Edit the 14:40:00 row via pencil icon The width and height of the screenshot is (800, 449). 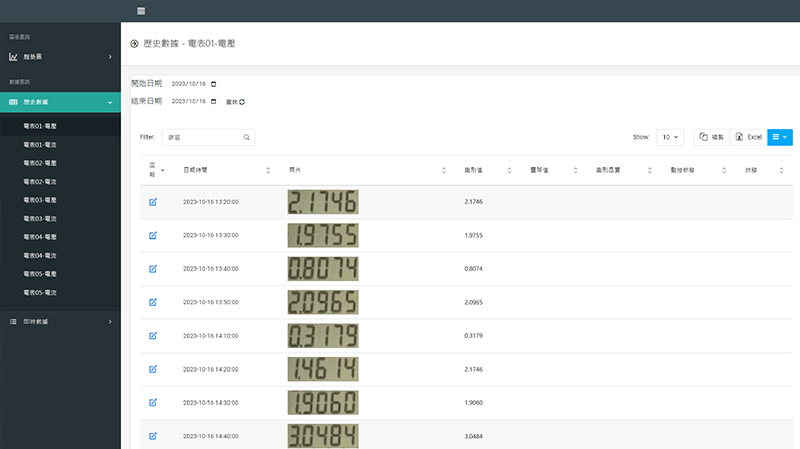153,436
